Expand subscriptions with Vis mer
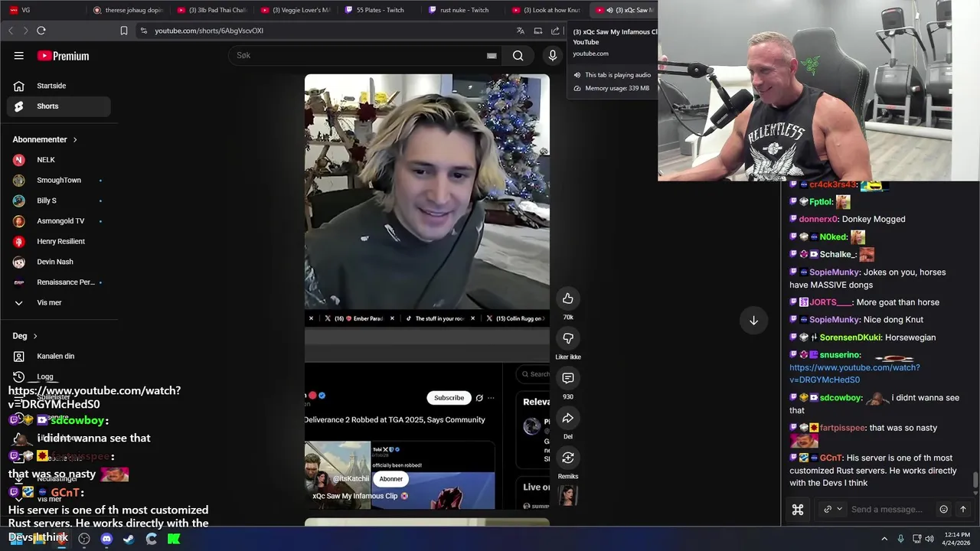Screen dimensions: 980x551 click(x=58, y=302)
